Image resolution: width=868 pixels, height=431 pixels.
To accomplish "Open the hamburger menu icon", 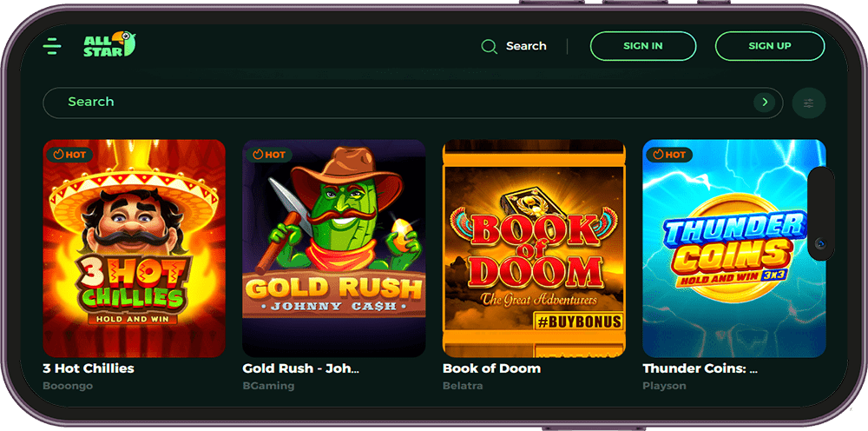I will (x=52, y=46).
